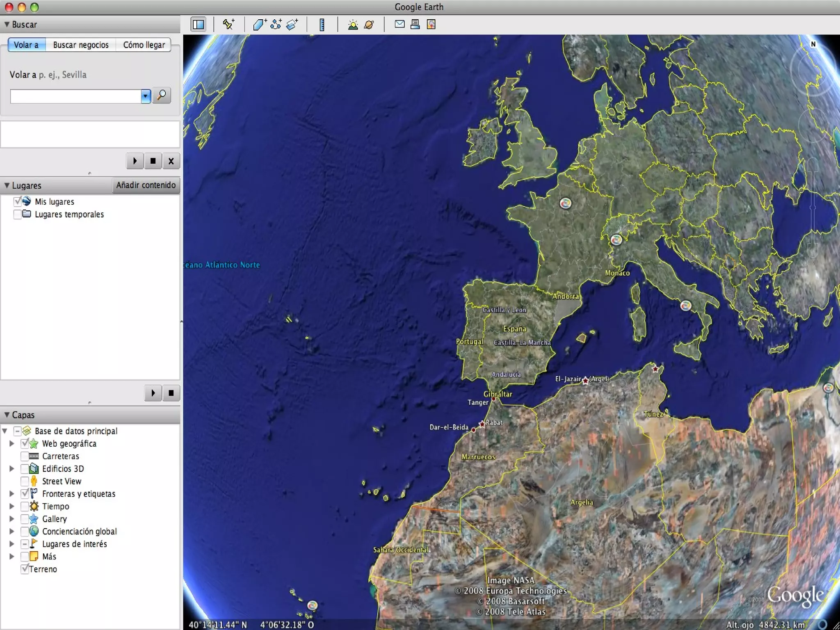Open the ruler measurement tool
Image resolution: width=840 pixels, height=630 pixels.
pos(322,25)
